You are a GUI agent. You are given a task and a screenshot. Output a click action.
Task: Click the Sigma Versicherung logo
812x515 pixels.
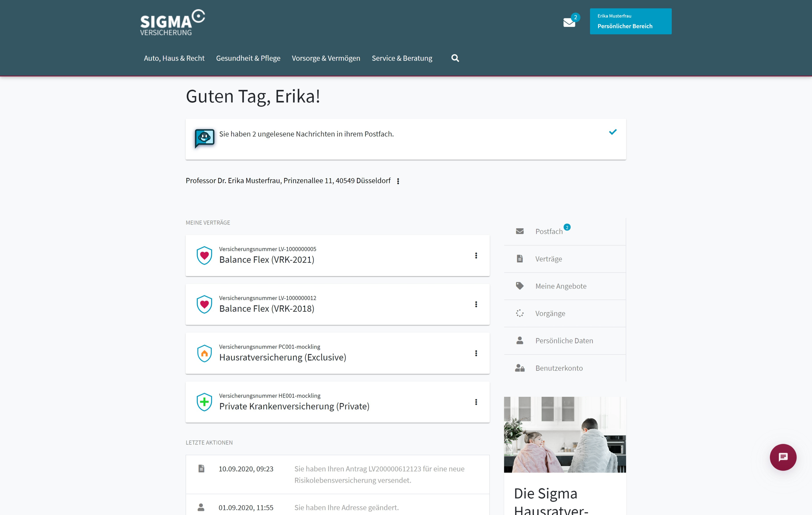172,23
